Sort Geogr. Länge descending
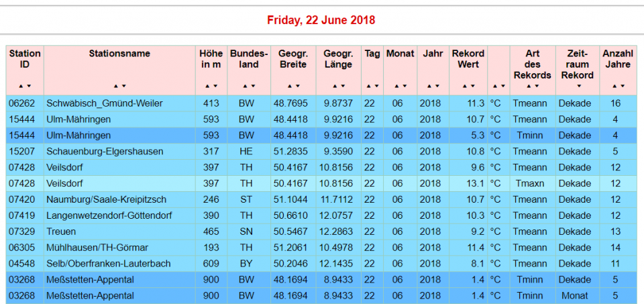The height and width of the screenshot is (304, 644). (x=343, y=87)
